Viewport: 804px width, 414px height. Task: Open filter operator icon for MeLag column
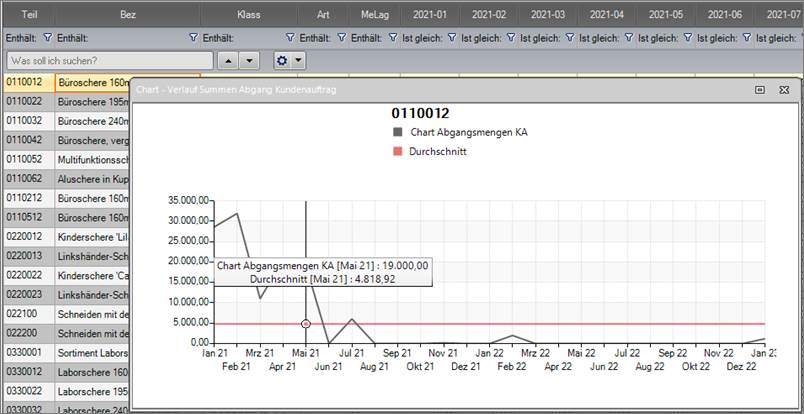[x=394, y=37]
